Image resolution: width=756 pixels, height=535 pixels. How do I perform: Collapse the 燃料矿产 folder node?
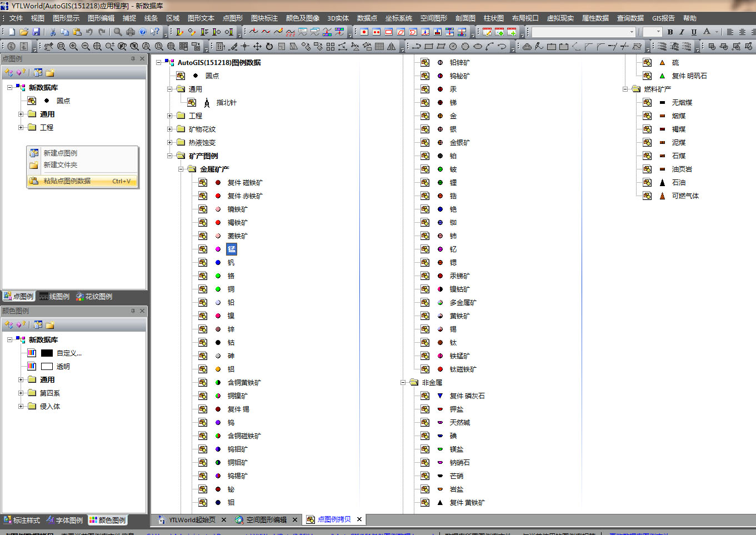[x=625, y=89]
